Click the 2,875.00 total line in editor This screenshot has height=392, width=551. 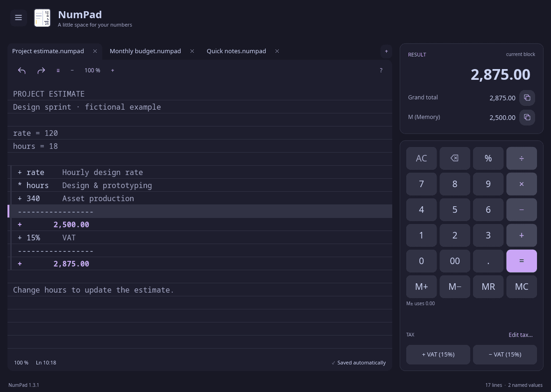[199, 264]
